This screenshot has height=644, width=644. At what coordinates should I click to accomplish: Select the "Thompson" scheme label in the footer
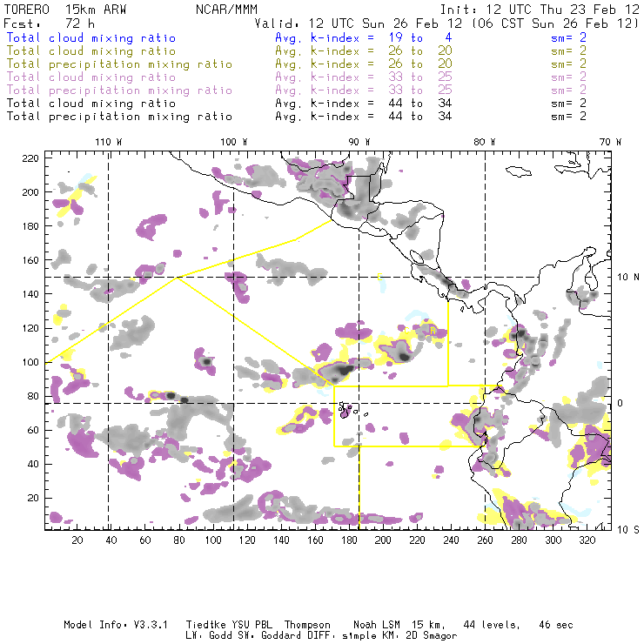click(305, 625)
